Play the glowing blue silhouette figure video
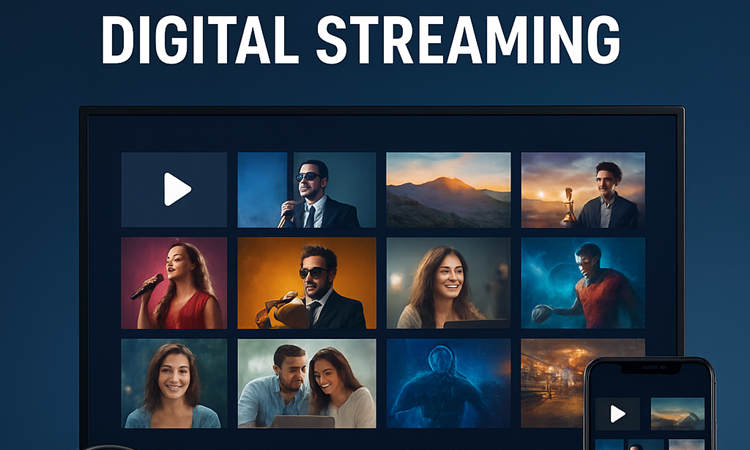The height and width of the screenshot is (450, 750). click(448, 383)
